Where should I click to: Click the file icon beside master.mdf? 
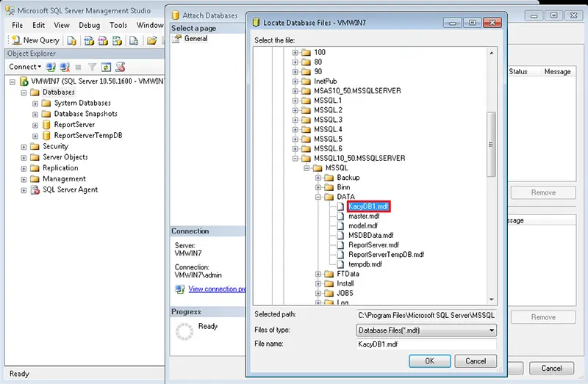pos(340,216)
